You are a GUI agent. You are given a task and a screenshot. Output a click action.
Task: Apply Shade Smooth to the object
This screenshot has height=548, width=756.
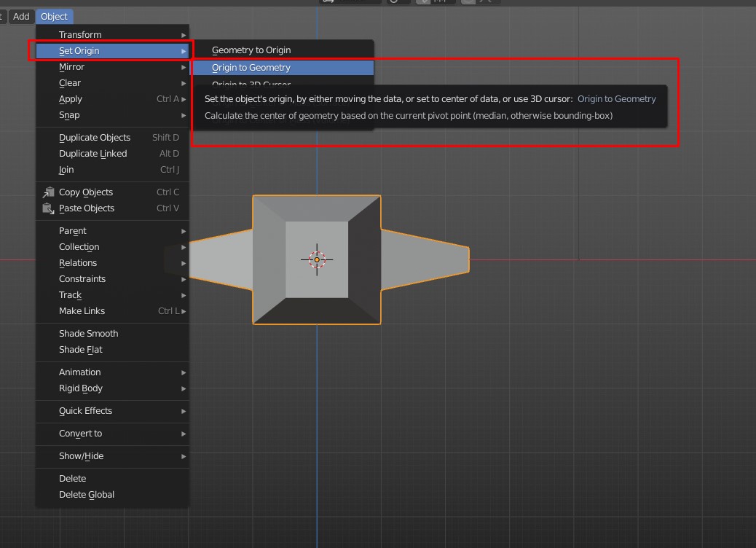[x=88, y=333]
